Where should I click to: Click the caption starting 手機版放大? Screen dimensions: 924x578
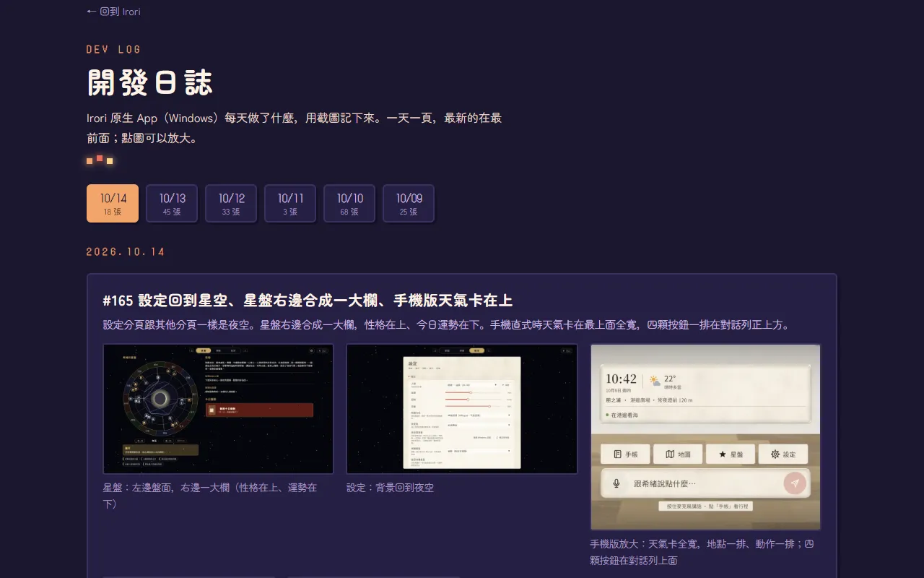coord(702,552)
